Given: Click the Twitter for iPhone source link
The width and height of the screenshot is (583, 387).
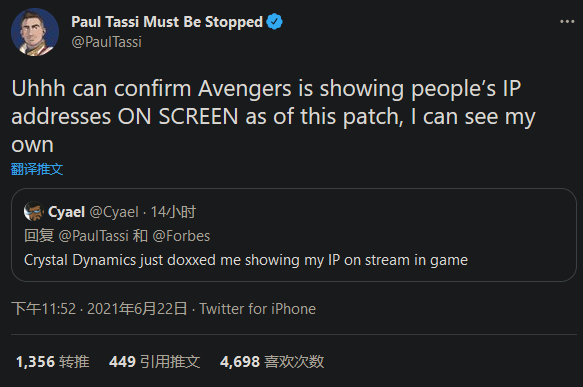Looking at the screenshot, I should (257, 309).
